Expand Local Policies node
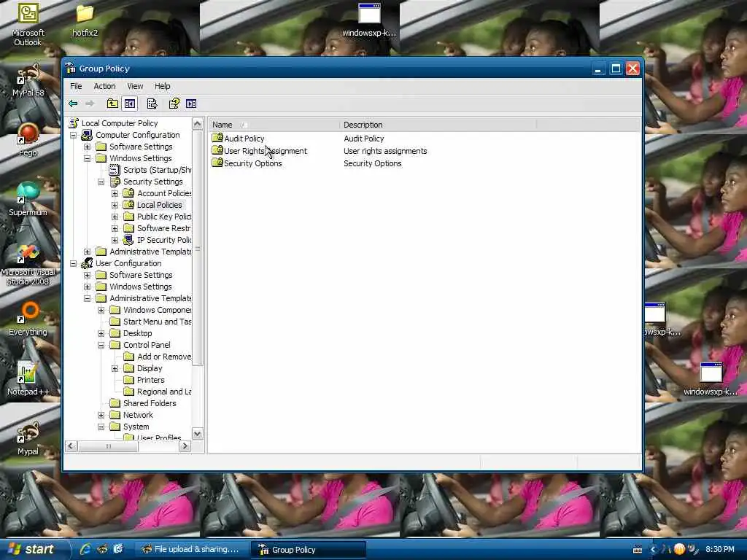Viewport: 747px width, 560px height. click(x=115, y=205)
